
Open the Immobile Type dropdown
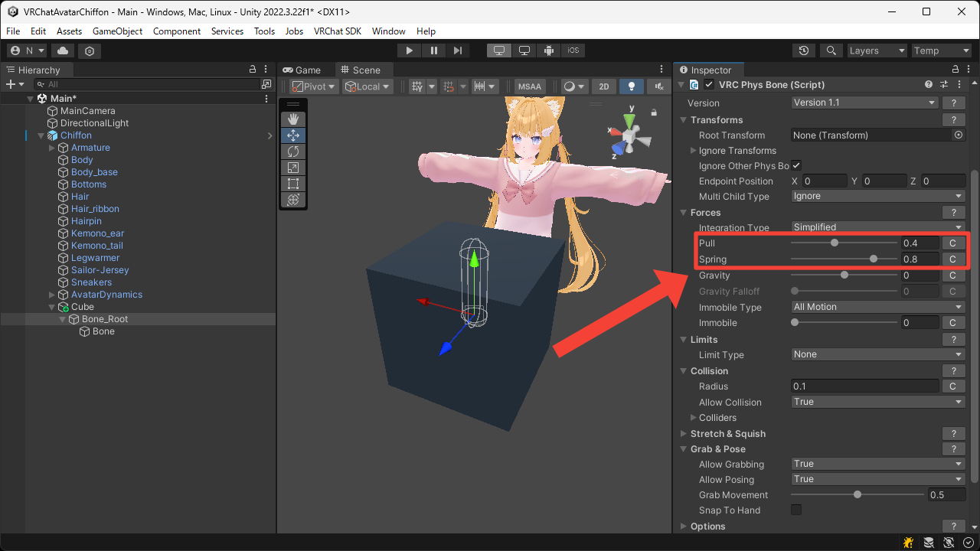coord(878,307)
